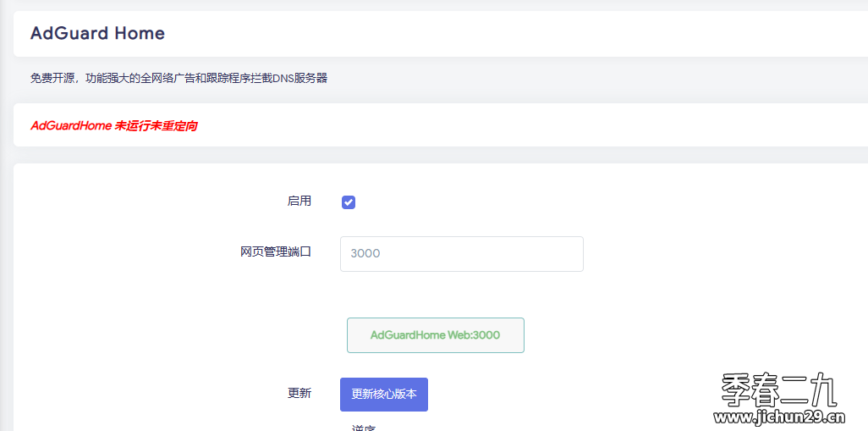Click the red AdGuardHome 未运行未重定向 status text
The width and height of the screenshot is (868, 431).
point(114,126)
